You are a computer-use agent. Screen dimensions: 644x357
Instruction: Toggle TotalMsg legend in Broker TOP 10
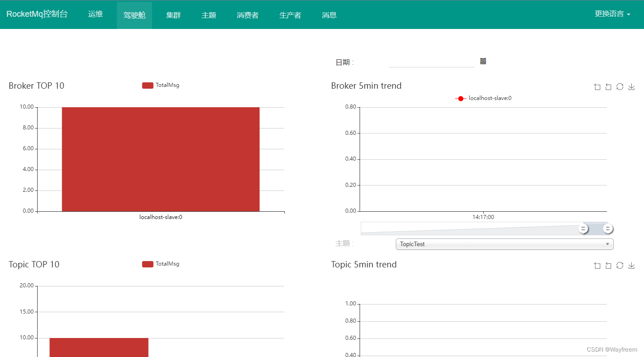(x=161, y=85)
